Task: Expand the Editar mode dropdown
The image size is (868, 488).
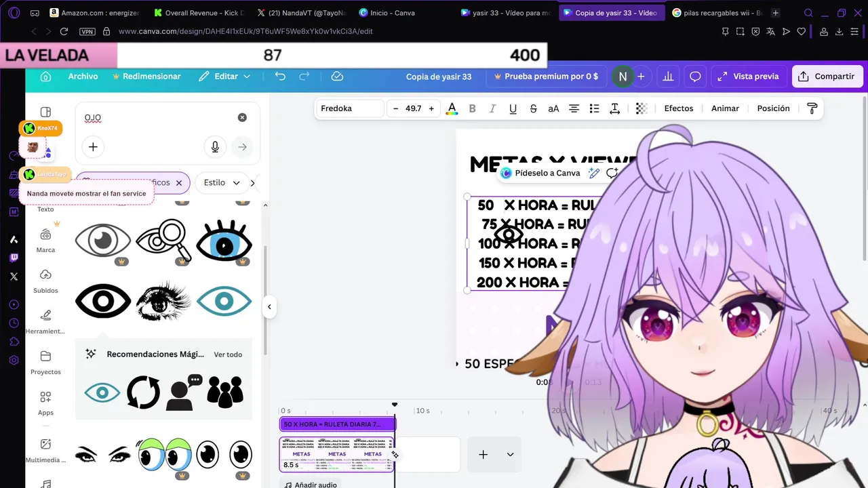Action: pyautogui.click(x=224, y=77)
